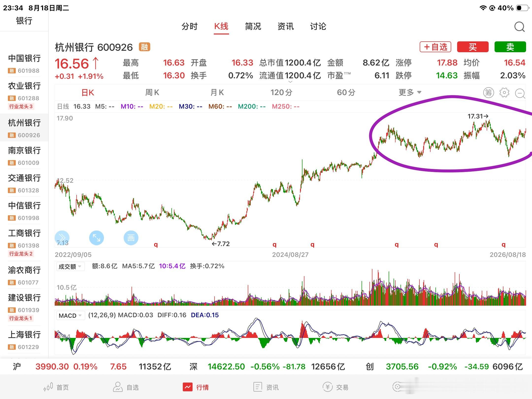Open drawing tool 画 blue circle
The image size is (532, 399).
(131, 238)
